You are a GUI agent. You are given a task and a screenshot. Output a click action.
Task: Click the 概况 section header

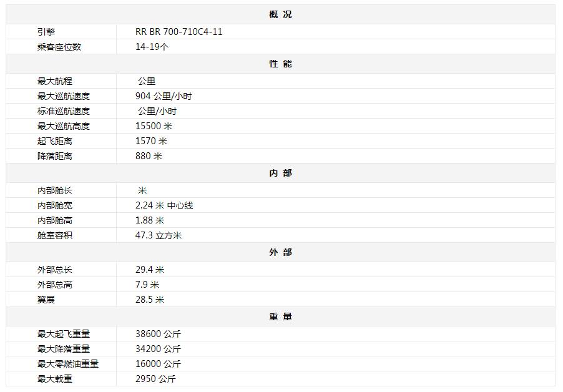[280, 14]
